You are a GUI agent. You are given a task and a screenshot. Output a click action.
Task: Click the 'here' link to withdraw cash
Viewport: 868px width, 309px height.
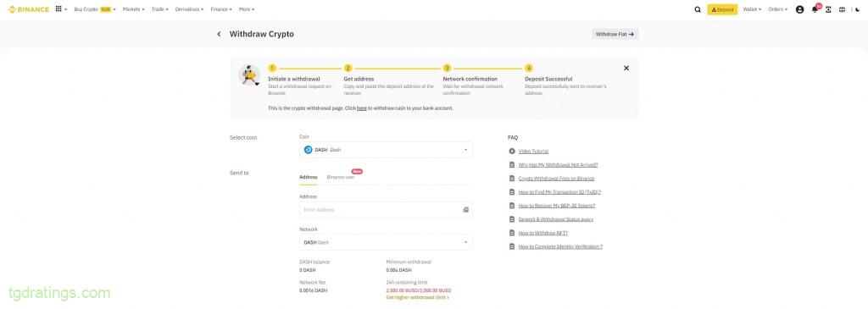click(x=361, y=108)
